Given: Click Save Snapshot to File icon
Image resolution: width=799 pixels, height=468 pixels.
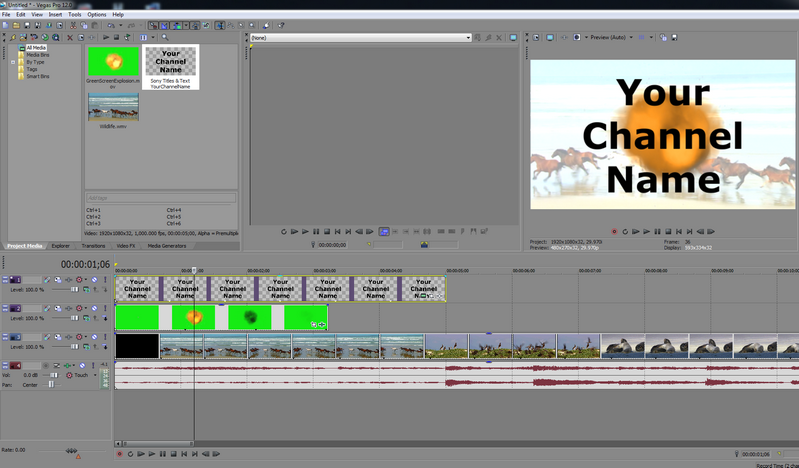Looking at the screenshot, I should (x=674, y=37).
